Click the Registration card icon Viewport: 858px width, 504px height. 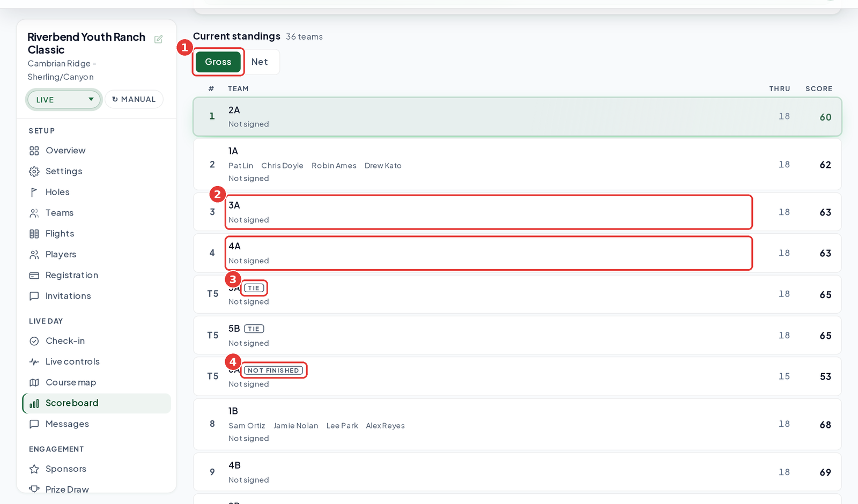pyautogui.click(x=34, y=276)
